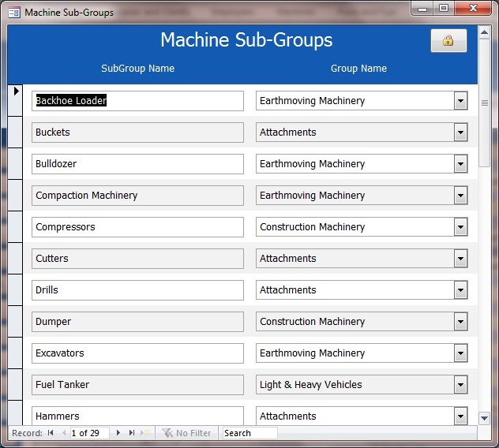Image resolution: width=499 pixels, height=448 pixels.
Task: Open Group Name dropdown for Cutters
Action: (x=460, y=258)
